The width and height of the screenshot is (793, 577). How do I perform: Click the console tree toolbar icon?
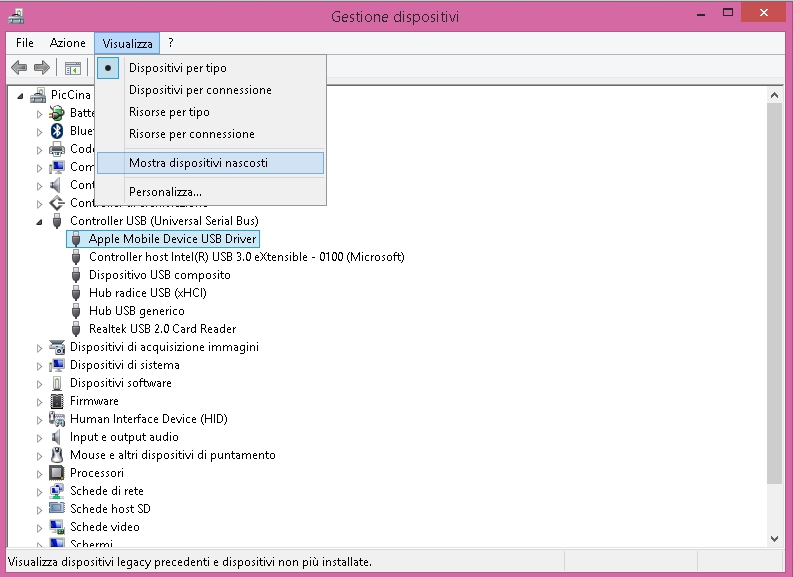tap(72, 68)
